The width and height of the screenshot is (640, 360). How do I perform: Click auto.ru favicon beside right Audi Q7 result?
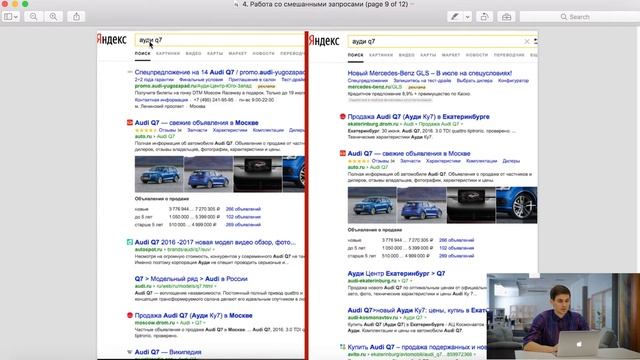343,153
